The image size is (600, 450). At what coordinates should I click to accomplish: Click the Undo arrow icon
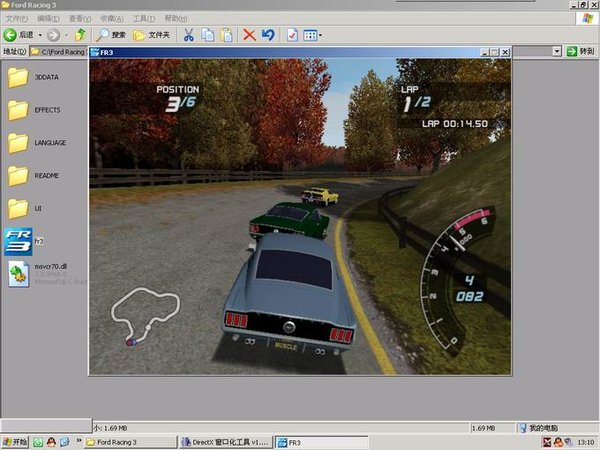point(268,34)
